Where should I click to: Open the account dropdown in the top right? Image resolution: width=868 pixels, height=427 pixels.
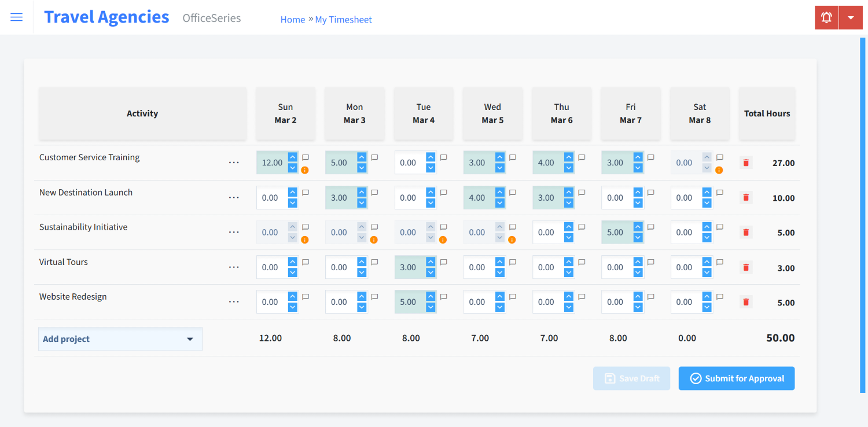tap(851, 17)
